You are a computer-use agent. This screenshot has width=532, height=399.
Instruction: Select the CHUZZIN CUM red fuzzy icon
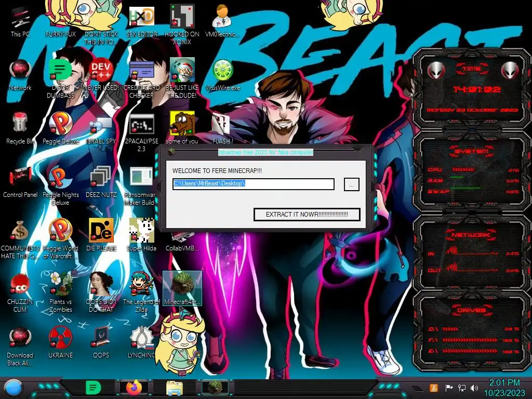[x=20, y=293]
